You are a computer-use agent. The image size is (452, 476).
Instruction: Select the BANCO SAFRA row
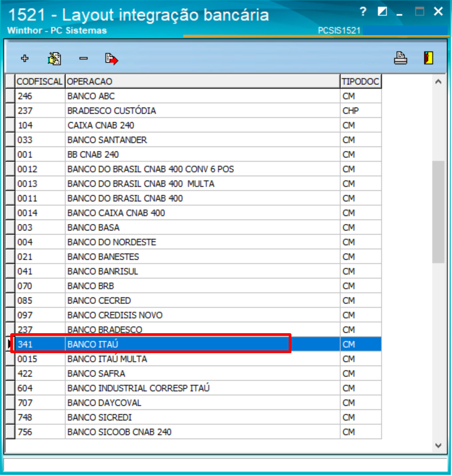pos(193,373)
